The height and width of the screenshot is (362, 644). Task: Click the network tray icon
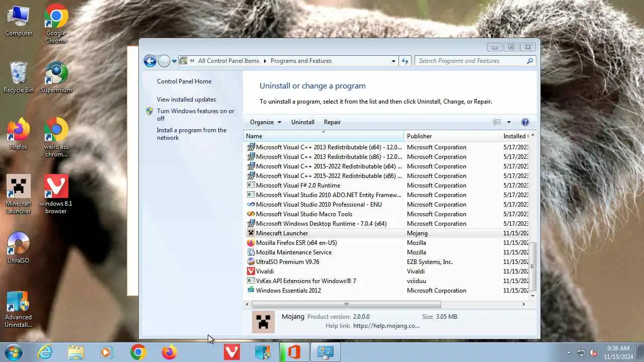pos(581,352)
